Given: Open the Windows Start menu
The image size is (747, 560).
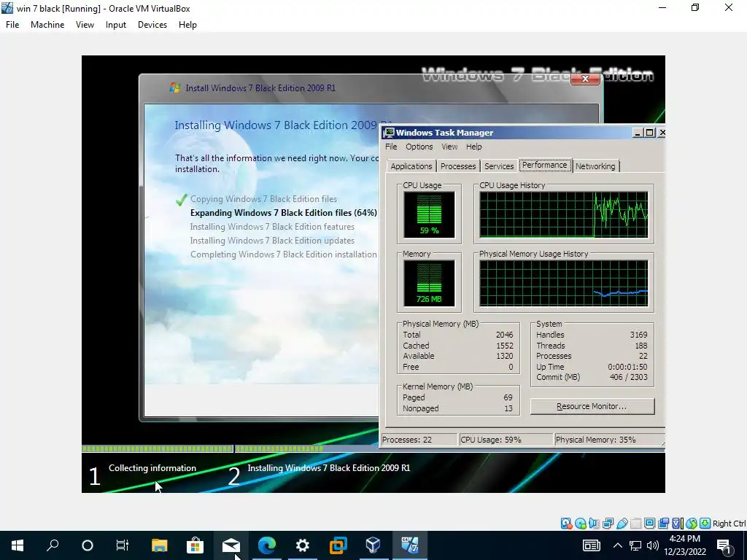Looking at the screenshot, I should tap(18, 545).
